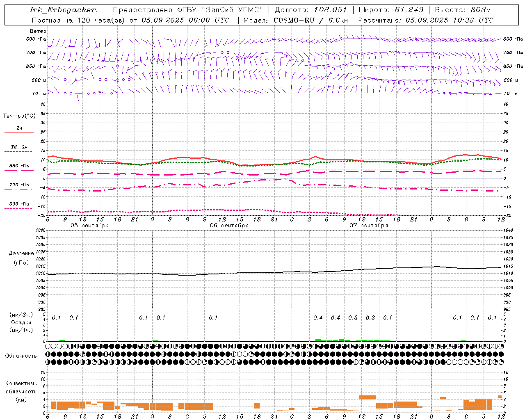Image resolution: width=525 pixels, height=420 pixels.
Task: Select the 'Долгота: 108.051' longitude value
Action: point(310,10)
